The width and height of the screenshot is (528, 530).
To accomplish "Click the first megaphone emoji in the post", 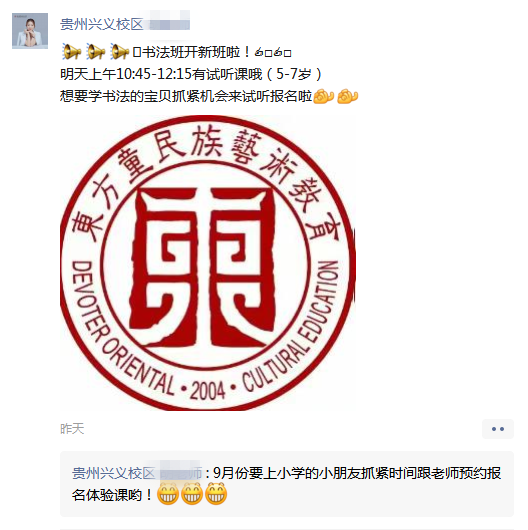I will click(72, 52).
